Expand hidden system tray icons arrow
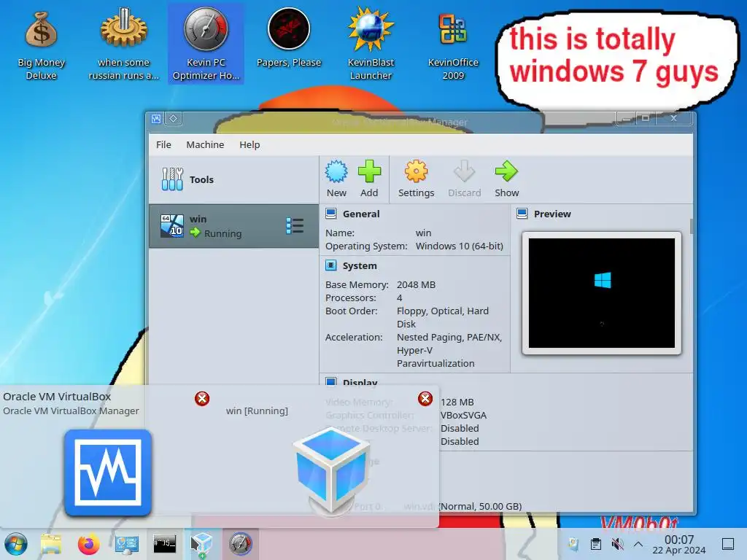The height and width of the screenshot is (560, 747). (638, 544)
